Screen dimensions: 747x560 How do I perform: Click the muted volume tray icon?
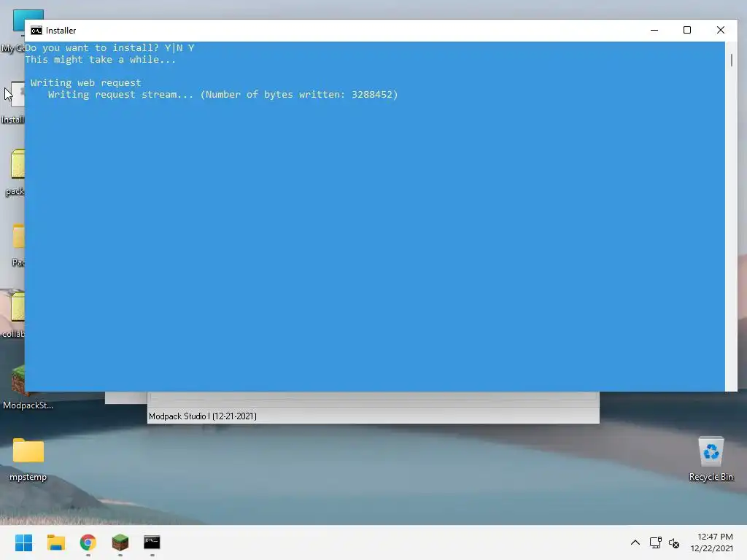click(673, 542)
